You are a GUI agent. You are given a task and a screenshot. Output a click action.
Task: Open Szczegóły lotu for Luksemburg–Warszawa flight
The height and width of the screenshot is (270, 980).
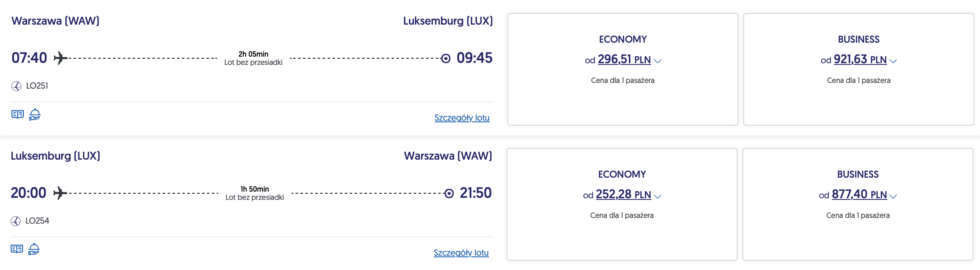pos(461,253)
